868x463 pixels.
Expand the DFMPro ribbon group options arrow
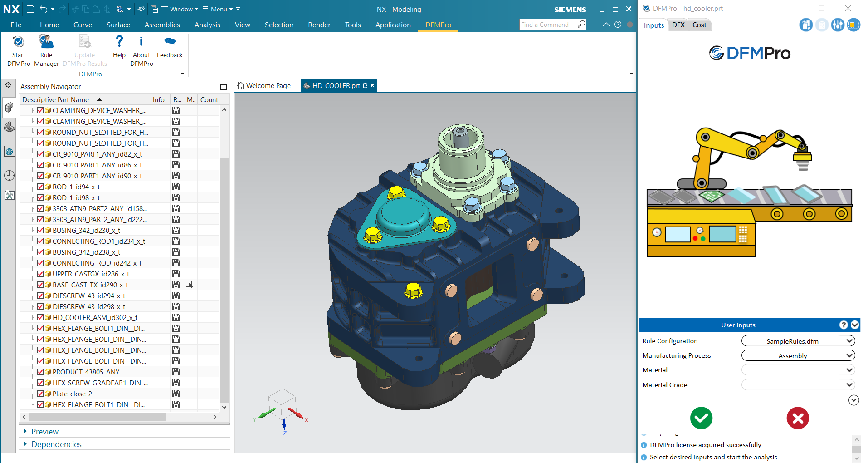(x=182, y=74)
